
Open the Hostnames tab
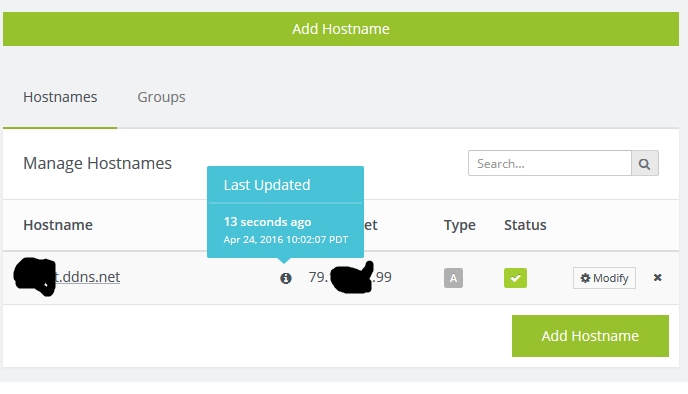click(60, 97)
